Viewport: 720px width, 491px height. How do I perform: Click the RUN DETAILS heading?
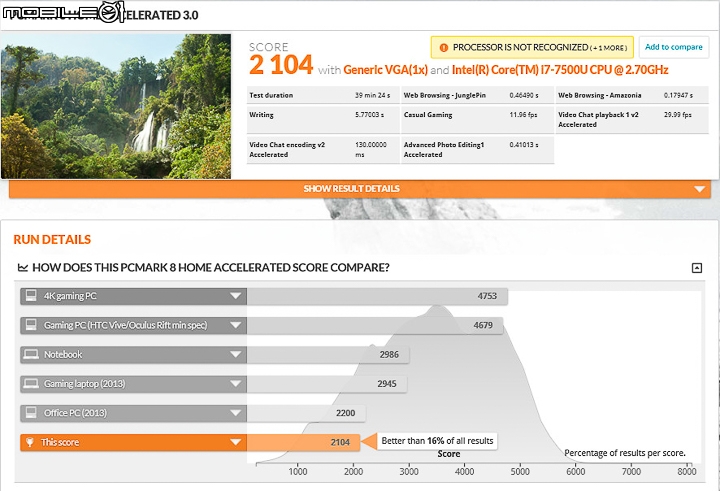tap(52, 240)
